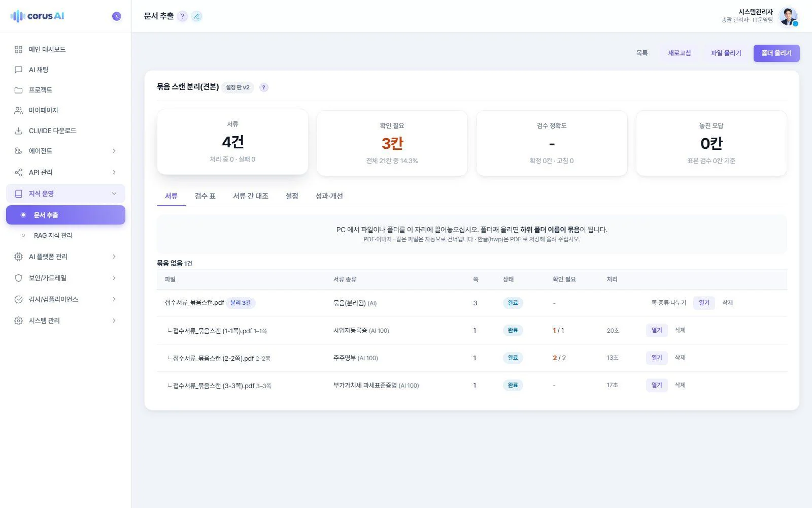
Task: Expand the AI 플랫폼 관리 chevron
Action: [x=114, y=257]
